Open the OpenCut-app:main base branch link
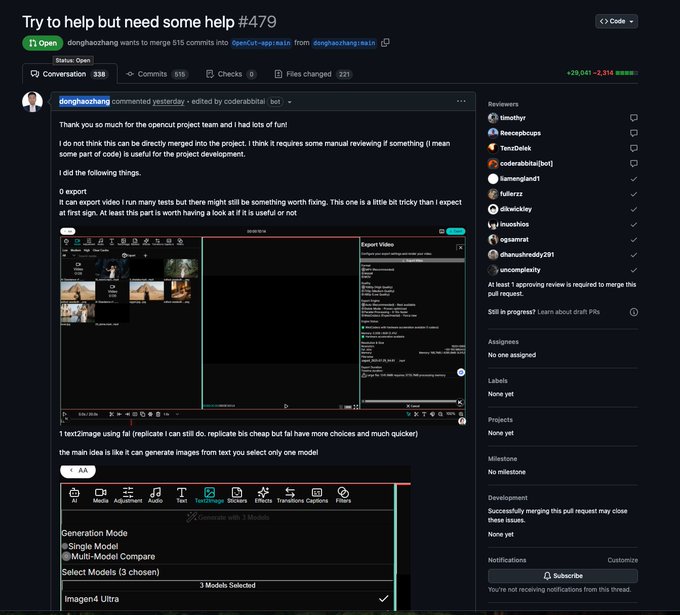The image size is (680, 615). pos(261,43)
